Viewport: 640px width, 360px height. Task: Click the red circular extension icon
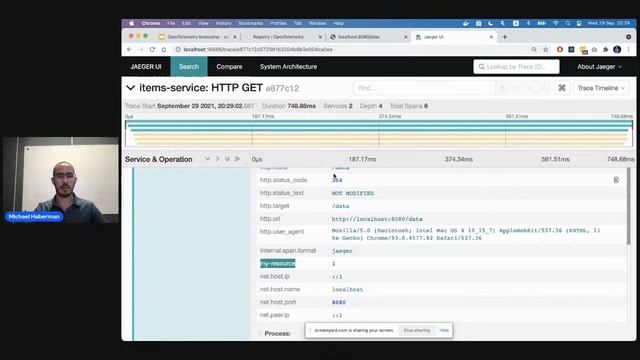pos(560,49)
